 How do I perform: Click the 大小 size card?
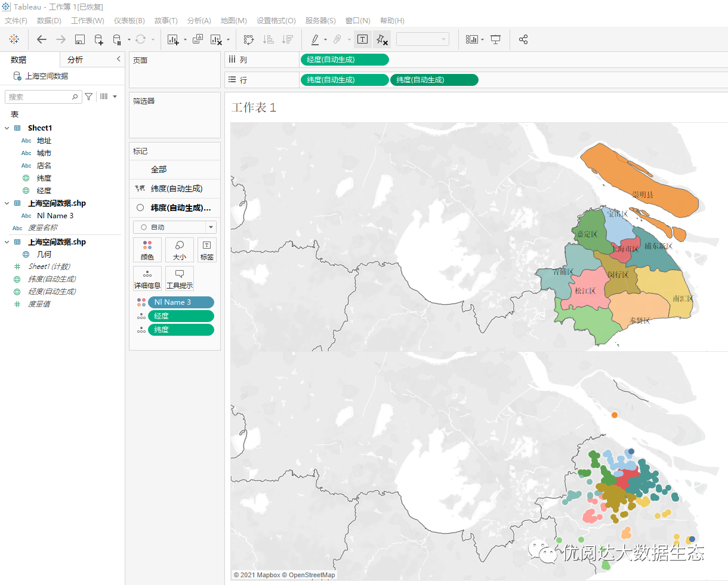click(180, 250)
